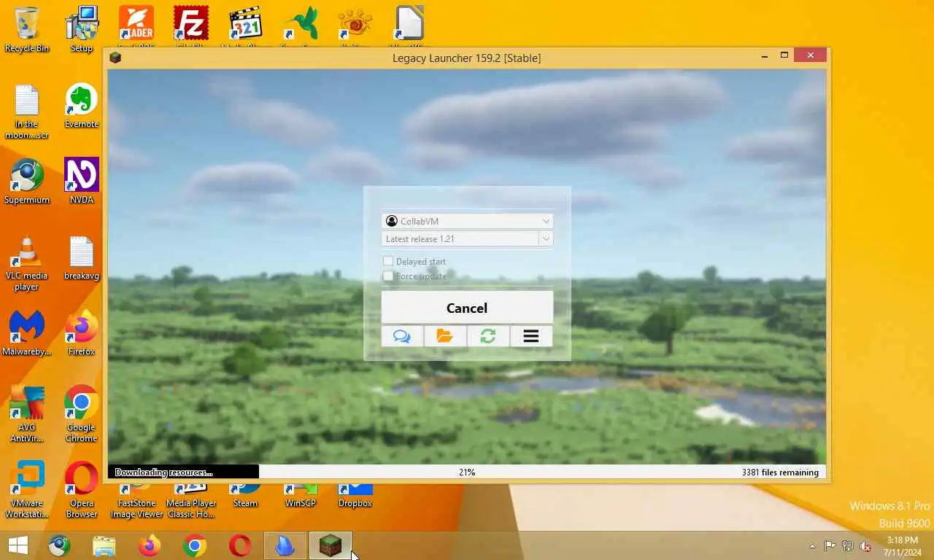Select the VMware Workstation desktop shortcut
Image resolution: width=934 pixels, height=560 pixels.
pyautogui.click(x=27, y=490)
